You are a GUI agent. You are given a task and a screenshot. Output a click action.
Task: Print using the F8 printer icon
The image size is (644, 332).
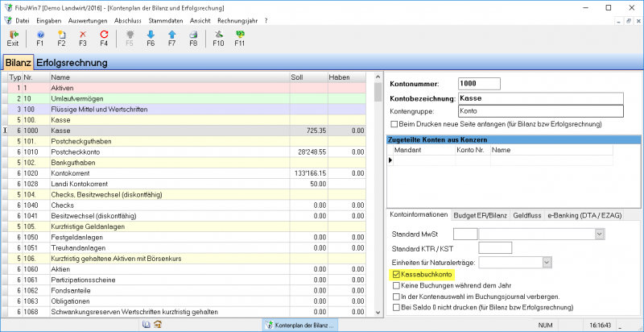click(193, 38)
